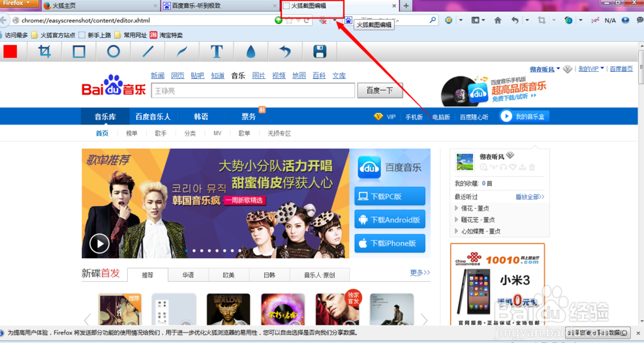Click the 百度一下 search button
Screen dimensions: 644x343
coord(380,90)
